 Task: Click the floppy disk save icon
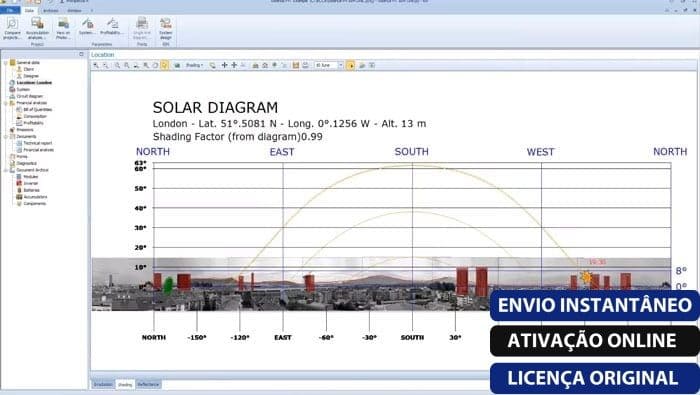click(296, 65)
